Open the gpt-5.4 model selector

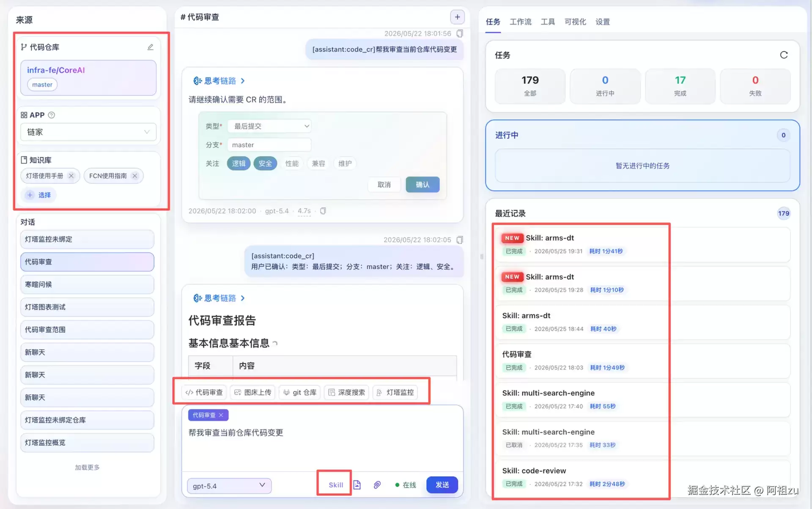click(x=229, y=486)
